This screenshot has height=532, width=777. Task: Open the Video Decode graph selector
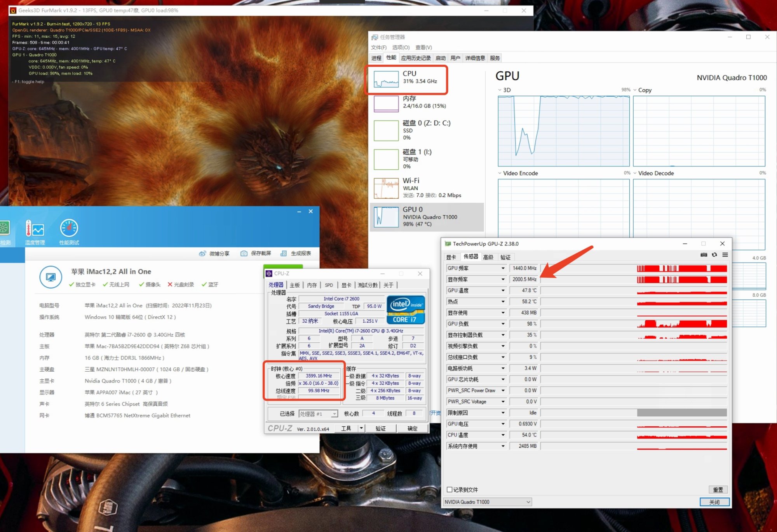pyautogui.click(x=635, y=173)
